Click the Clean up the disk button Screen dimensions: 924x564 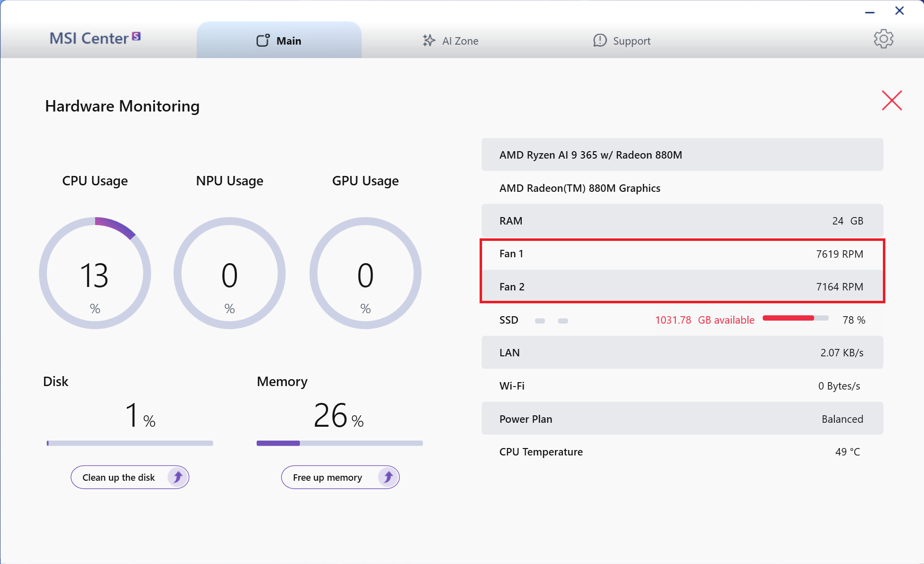click(130, 477)
